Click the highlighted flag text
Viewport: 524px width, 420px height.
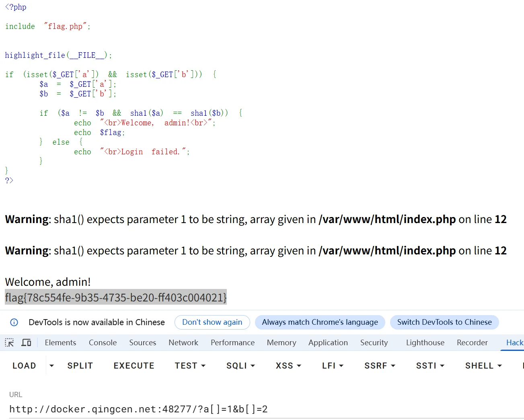click(116, 297)
